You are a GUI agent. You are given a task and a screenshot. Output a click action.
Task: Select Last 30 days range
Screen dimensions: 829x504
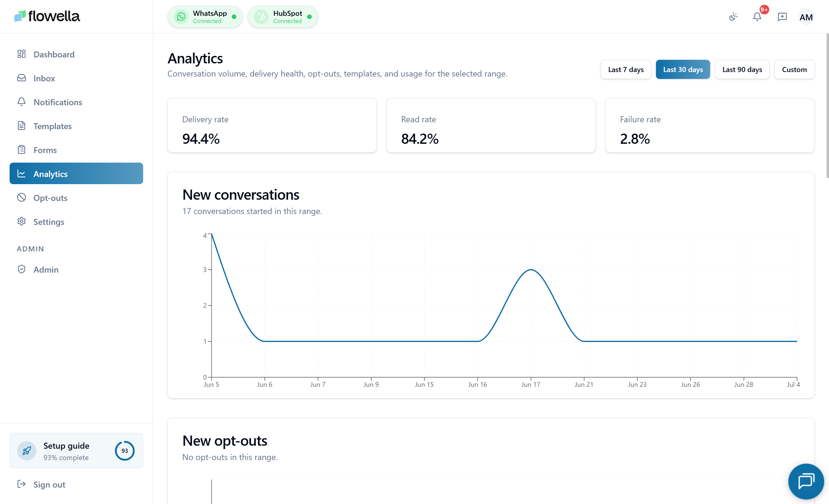click(683, 69)
